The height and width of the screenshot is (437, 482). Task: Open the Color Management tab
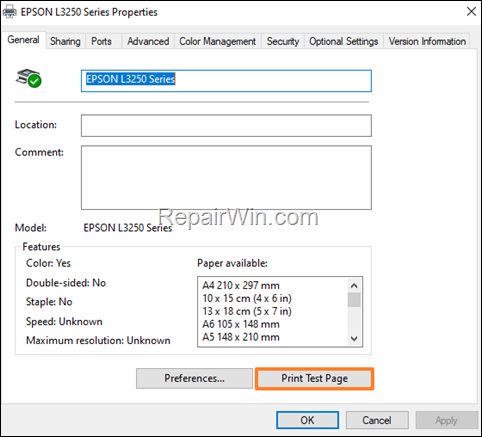(218, 41)
